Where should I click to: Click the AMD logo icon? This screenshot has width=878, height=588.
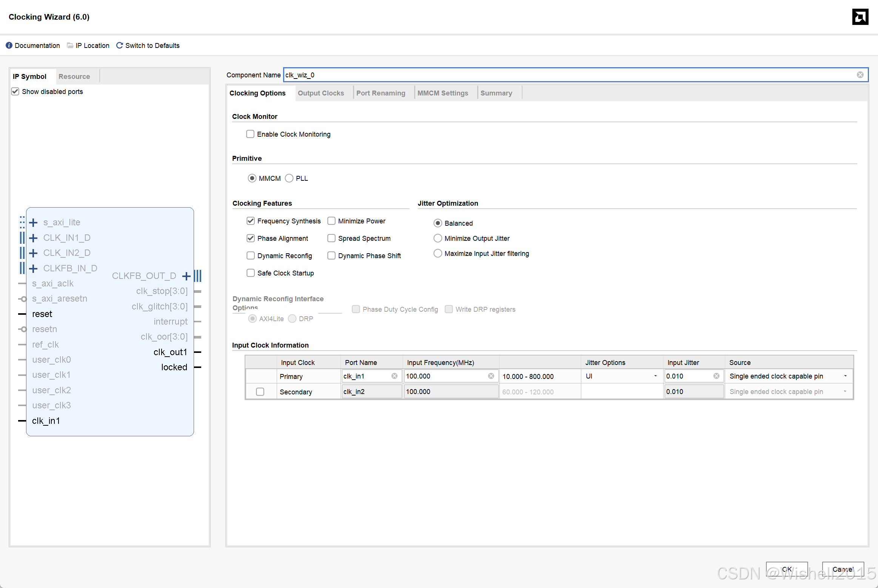pyautogui.click(x=860, y=17)
